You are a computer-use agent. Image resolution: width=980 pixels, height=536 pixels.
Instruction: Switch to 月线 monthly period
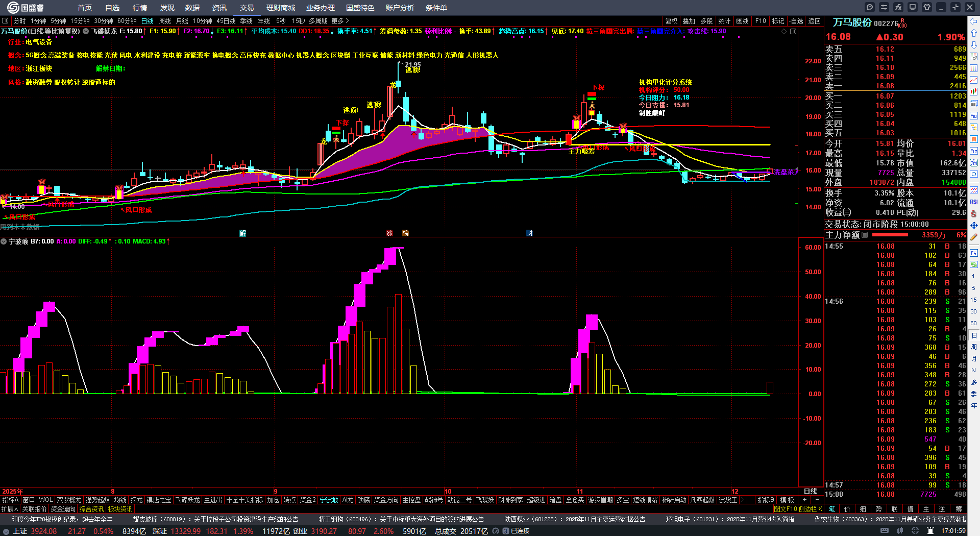[182, 21]
